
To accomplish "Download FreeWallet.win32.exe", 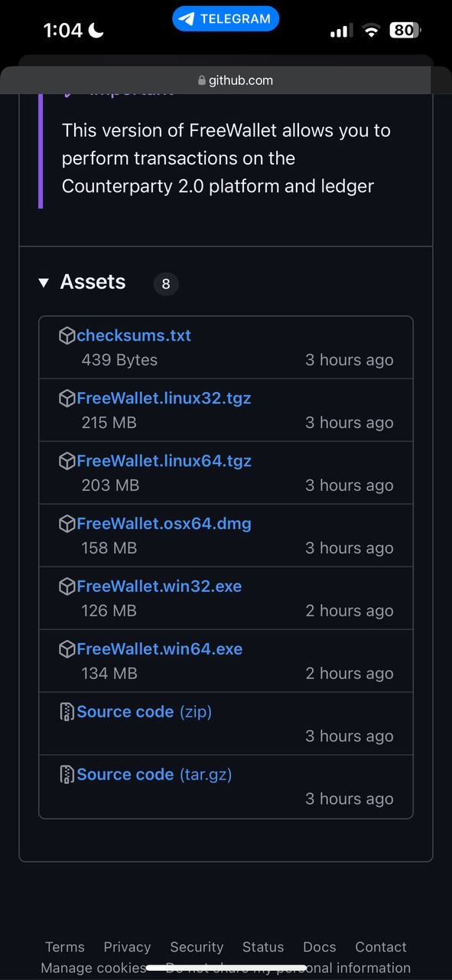I will point(159,586).
